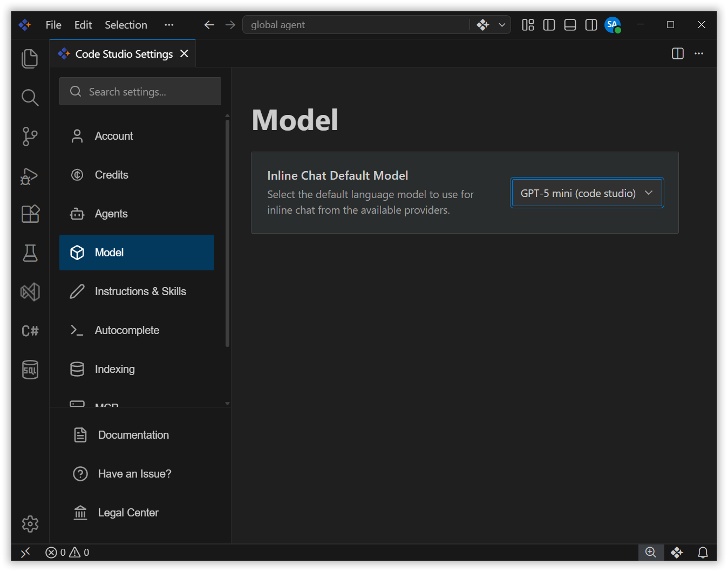This screenshot has height=572, width=728.
Task: Open Autocomplete settings section
Action: pyautogui.click(x=137, y=330)
